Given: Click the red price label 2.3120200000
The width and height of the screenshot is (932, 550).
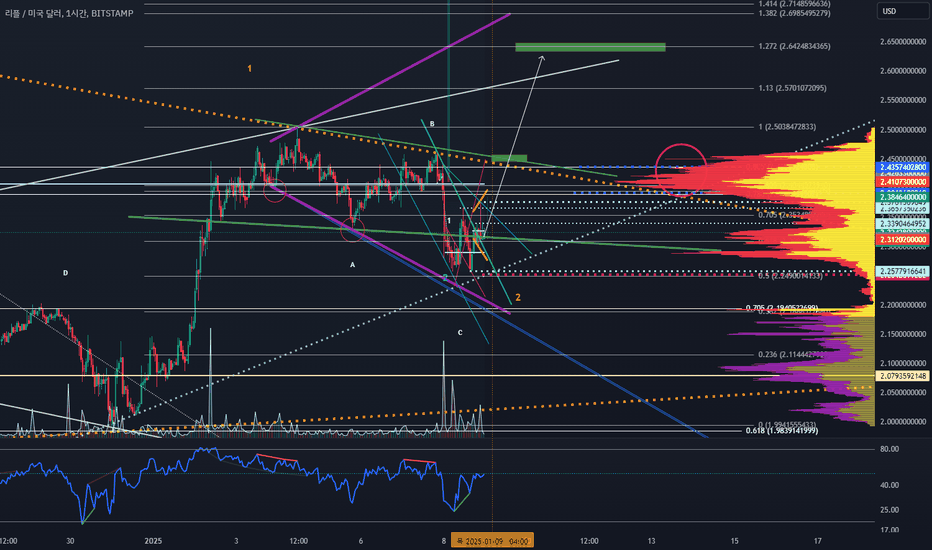Looking at the screenshot, I should click(x=903, y=240).
